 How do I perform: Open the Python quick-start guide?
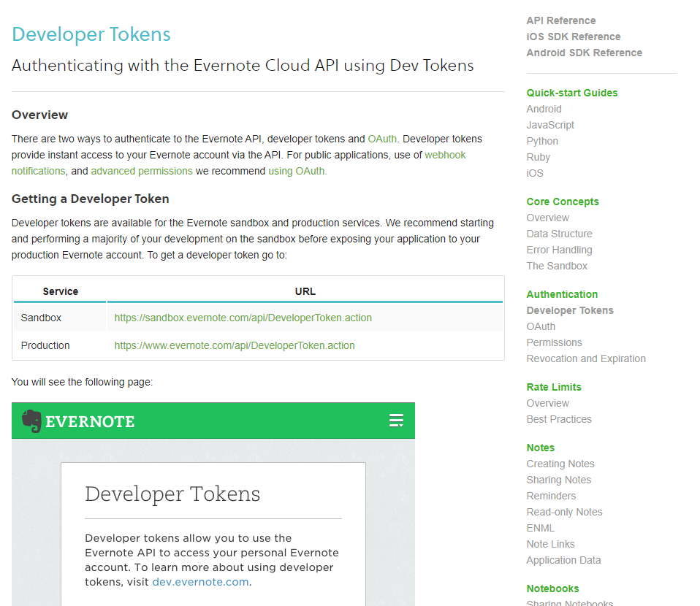(x=542, y=141)
